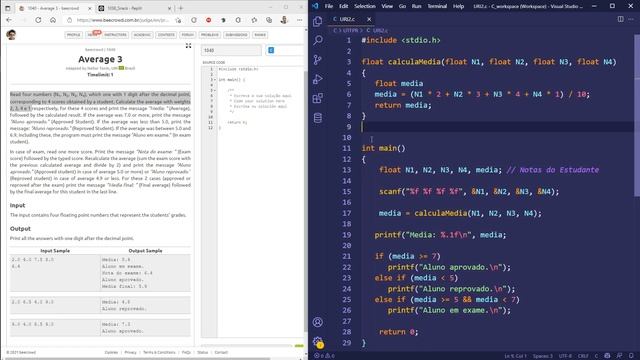Open the Selection menu in VS Code

tap(364, 6)
